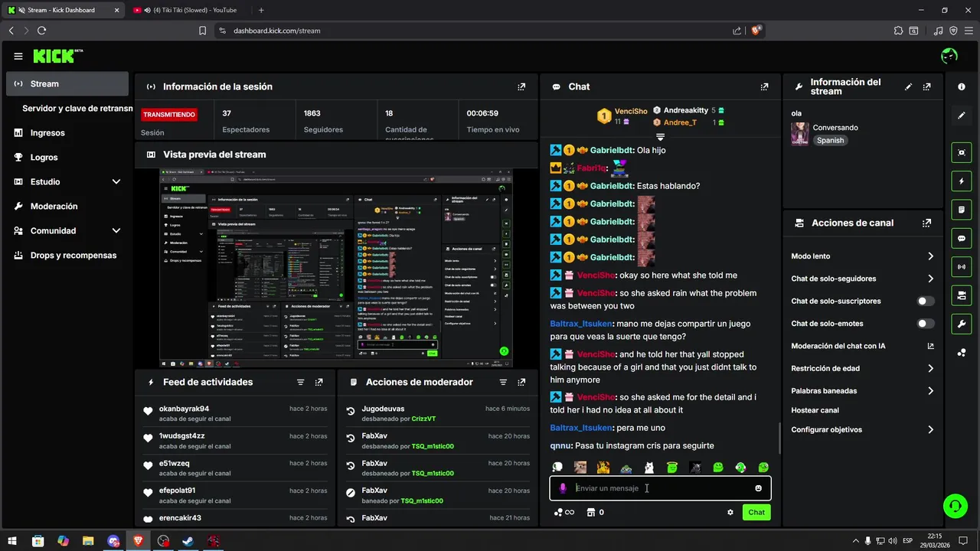
Task: Click the info icon in the right widget bar
Action: (x=962, y=87)
